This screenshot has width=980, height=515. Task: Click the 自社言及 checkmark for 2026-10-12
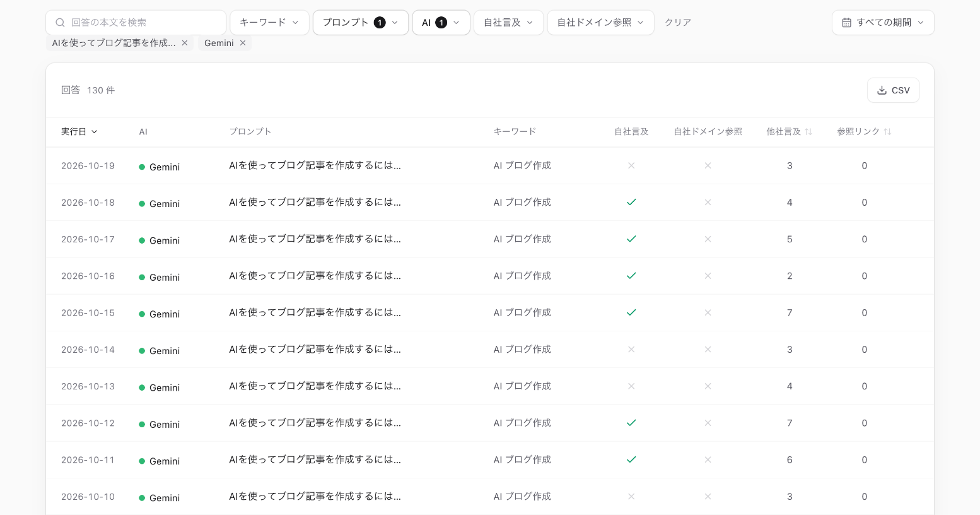pyautogui.click(x=631, y=423)
